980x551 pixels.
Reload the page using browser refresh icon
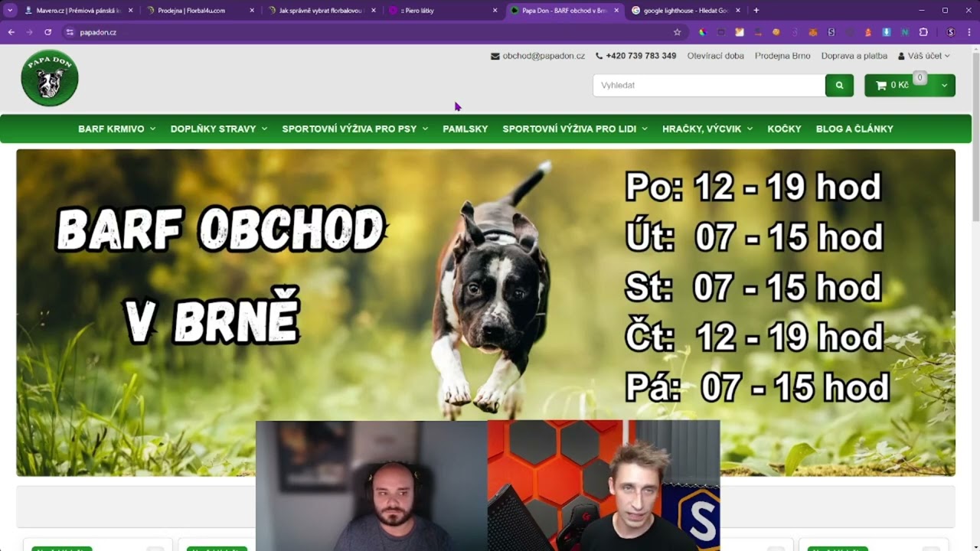point(47,32)
